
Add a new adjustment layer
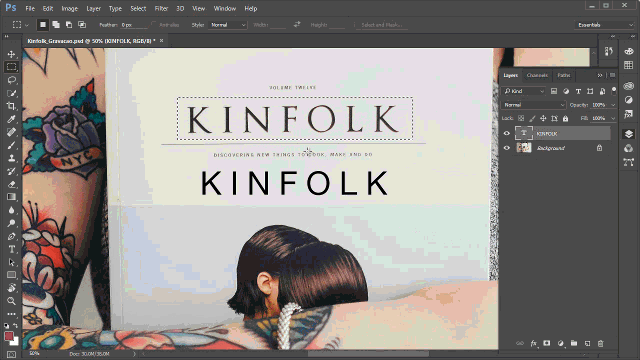(x=560, y=344)
